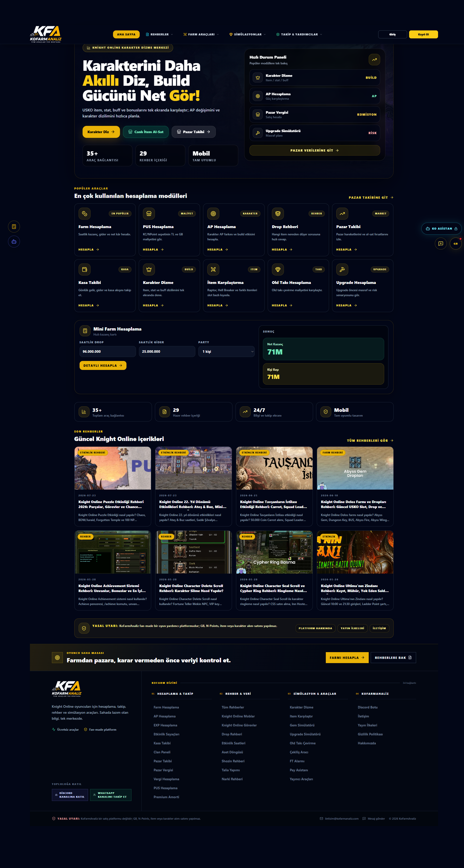Click Hesapla link on the Farm Hesaplama card
The image size is (464, 868).
[x=89, y=250]
